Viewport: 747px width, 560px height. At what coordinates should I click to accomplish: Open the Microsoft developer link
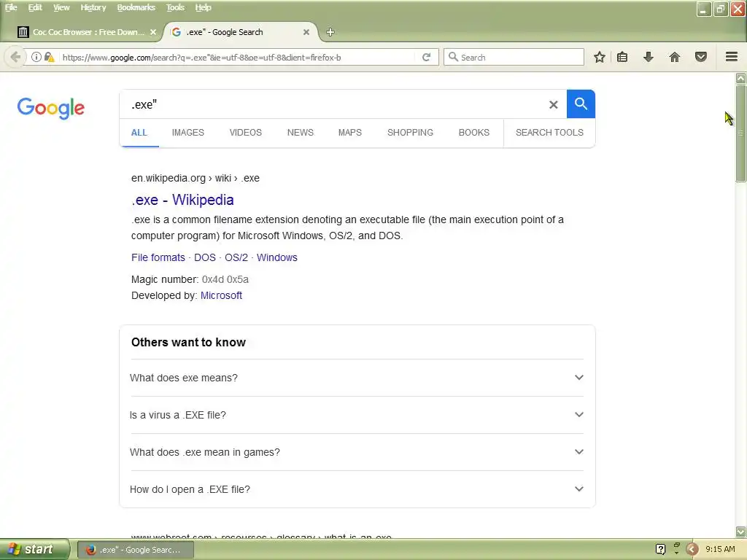tap(221, 296)
